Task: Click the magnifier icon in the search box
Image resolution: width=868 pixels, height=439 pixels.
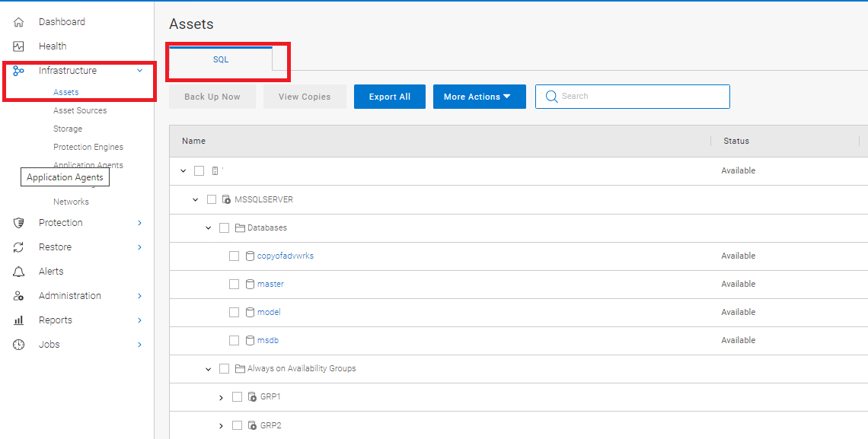Action: click(x=551, y=96)
